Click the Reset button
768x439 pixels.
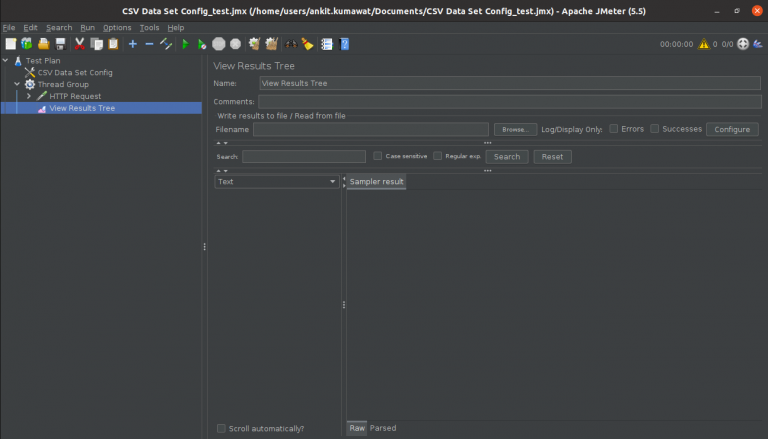(x=552, y=157)
